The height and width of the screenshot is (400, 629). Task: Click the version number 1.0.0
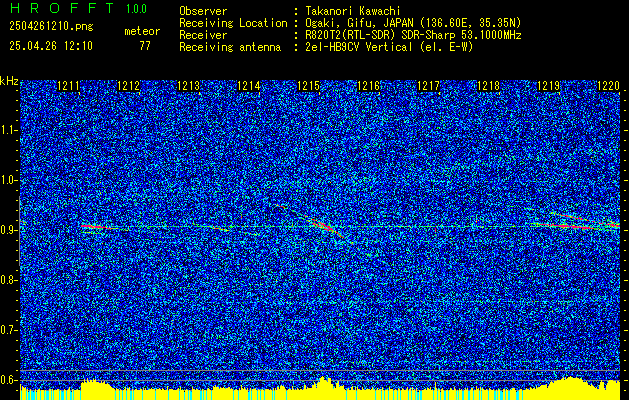(x=137, y=9)
